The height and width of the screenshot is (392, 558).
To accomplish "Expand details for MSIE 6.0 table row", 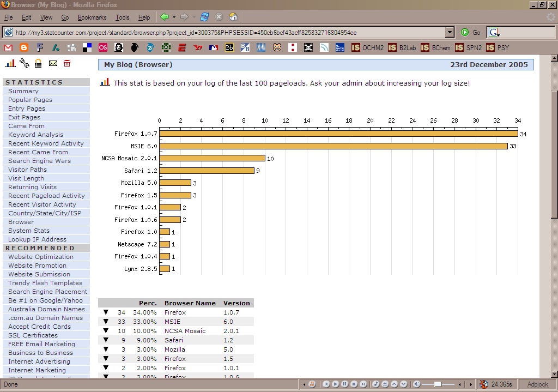I will [106, 322].
